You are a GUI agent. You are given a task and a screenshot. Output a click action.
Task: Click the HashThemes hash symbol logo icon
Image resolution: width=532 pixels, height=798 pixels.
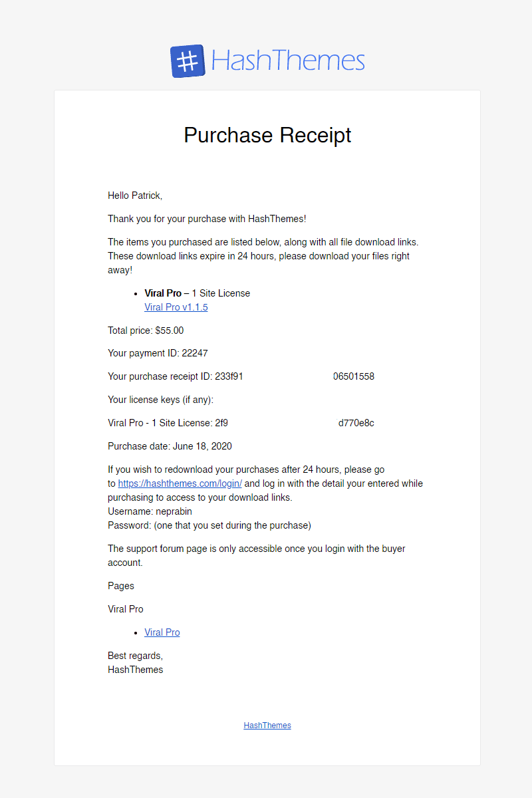pos(188,61)
